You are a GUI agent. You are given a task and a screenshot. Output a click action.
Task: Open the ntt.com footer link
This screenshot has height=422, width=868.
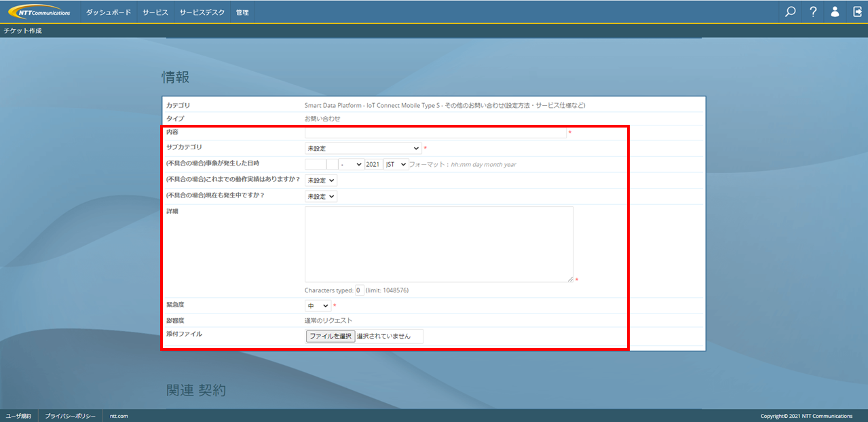point(119,415)
